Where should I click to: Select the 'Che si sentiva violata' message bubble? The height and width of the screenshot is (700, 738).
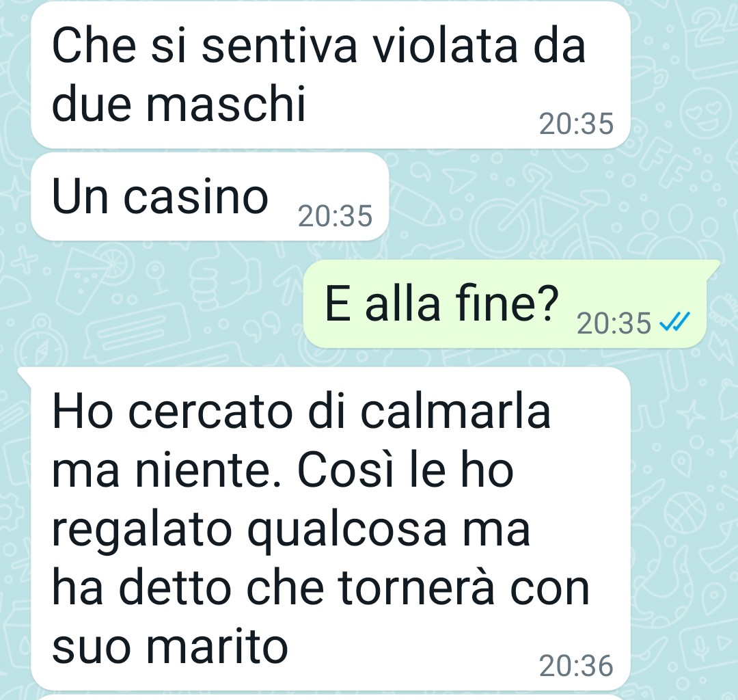331,75
